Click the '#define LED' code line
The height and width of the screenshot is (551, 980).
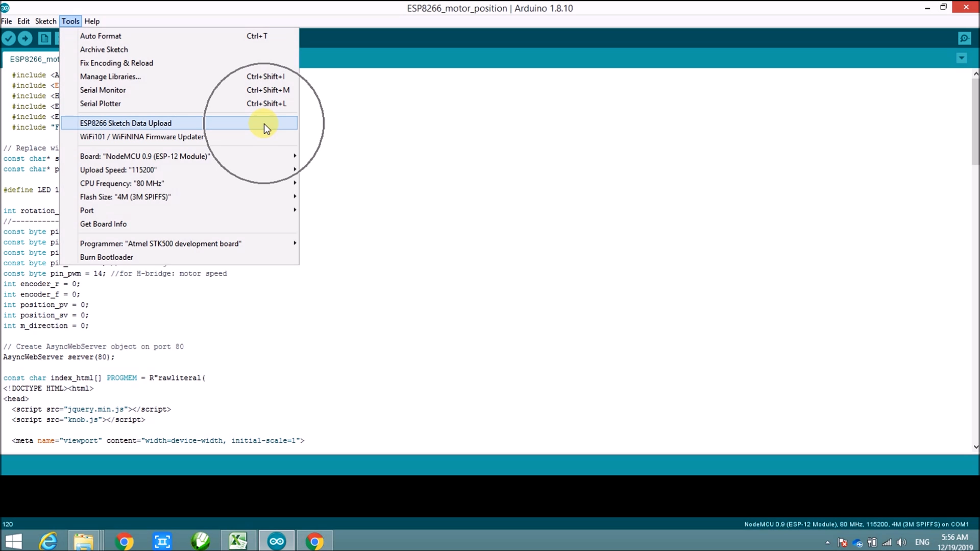[x=31, y=190]
